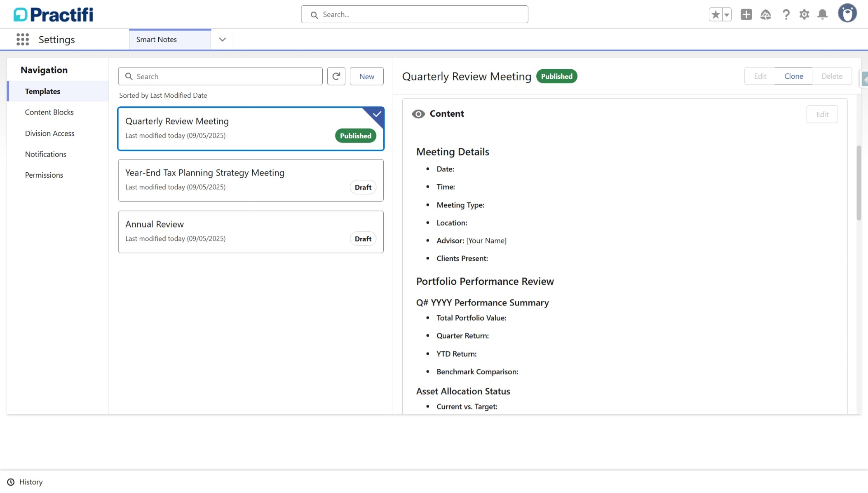
Task: Click the 'Clients Present:' bullet
Action: (462, 258)
